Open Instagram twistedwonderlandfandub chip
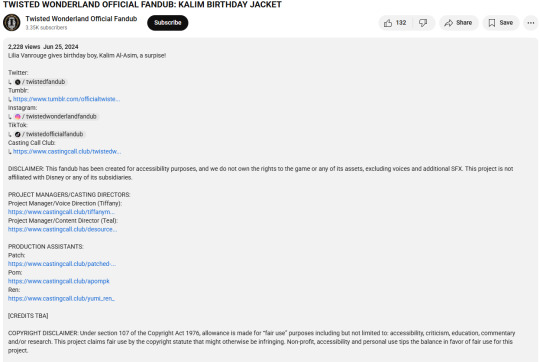540x362 pixels. 56,116
